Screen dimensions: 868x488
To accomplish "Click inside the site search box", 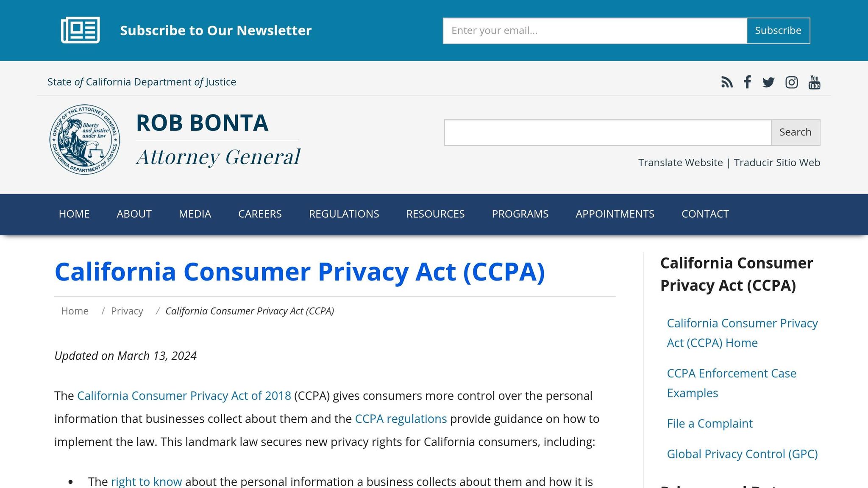I will coord(607,132).
